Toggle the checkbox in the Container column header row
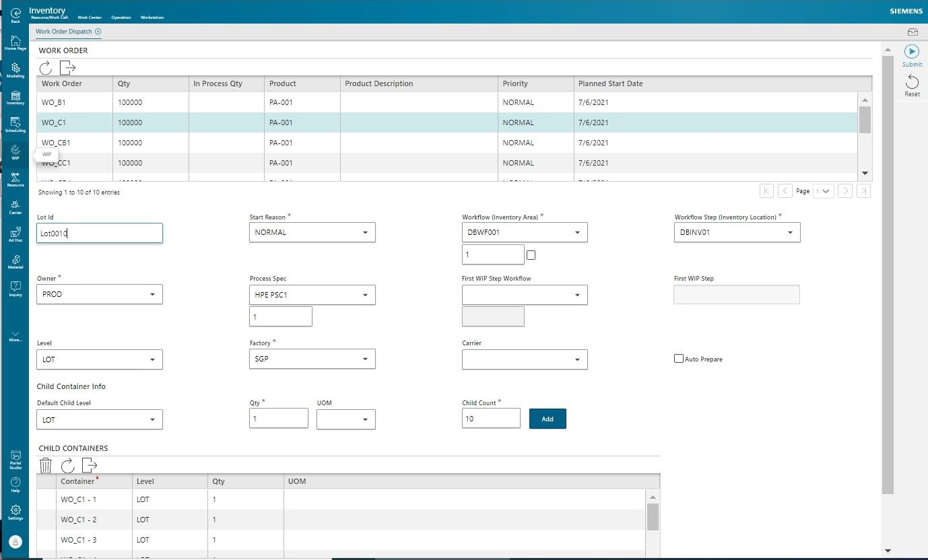928x560 pixels. point(48,481)
